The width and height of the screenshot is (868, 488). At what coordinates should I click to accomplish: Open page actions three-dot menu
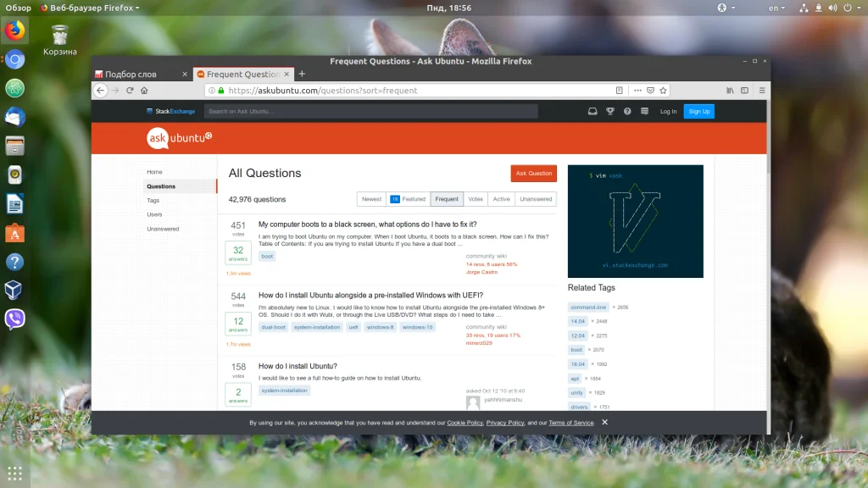tap(637, 90)
